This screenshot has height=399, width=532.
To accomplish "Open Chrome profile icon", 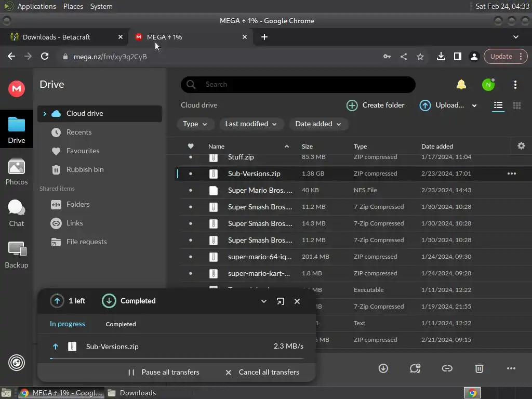I will [x=474, y=57].
